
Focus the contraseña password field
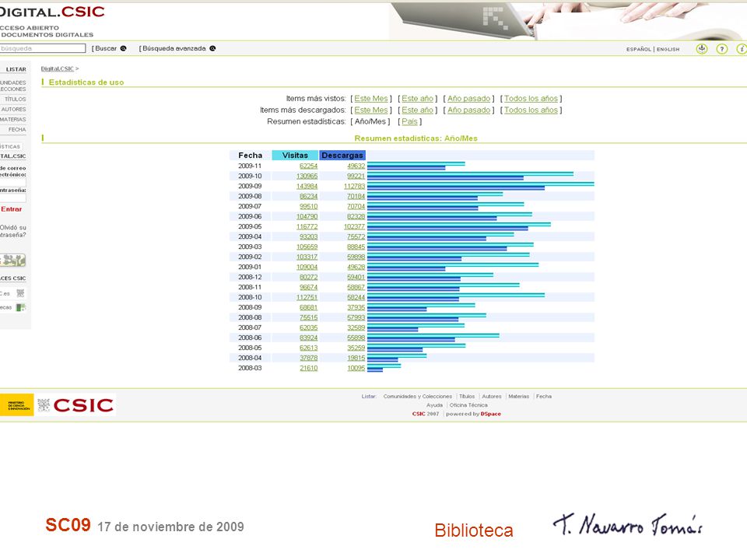click(13, 198)
